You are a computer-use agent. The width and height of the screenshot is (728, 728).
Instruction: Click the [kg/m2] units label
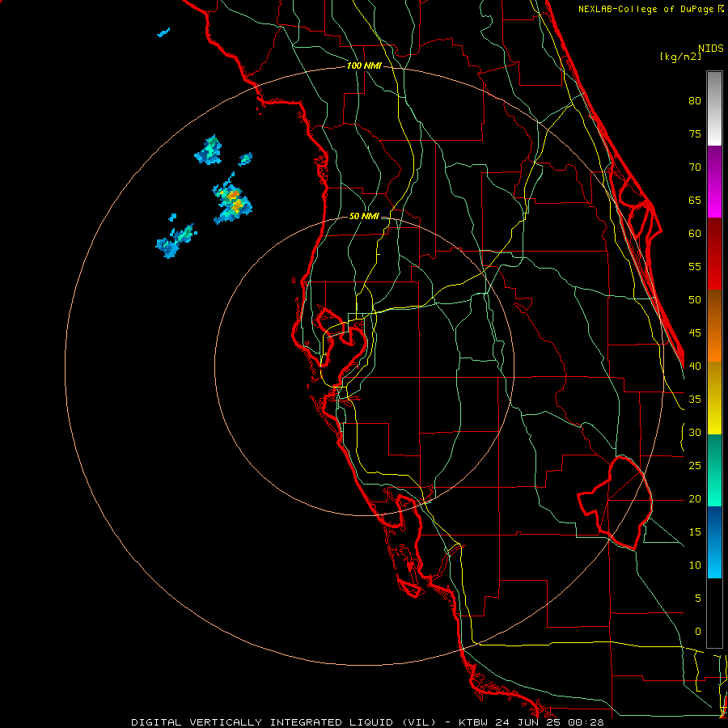pyautogui.click(x=680, y=57)
